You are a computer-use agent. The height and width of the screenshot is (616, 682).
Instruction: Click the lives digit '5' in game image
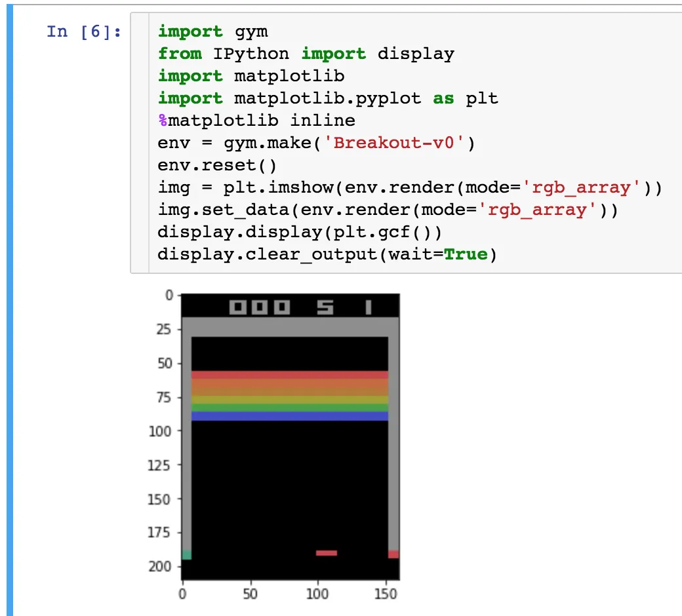point(325,307)
